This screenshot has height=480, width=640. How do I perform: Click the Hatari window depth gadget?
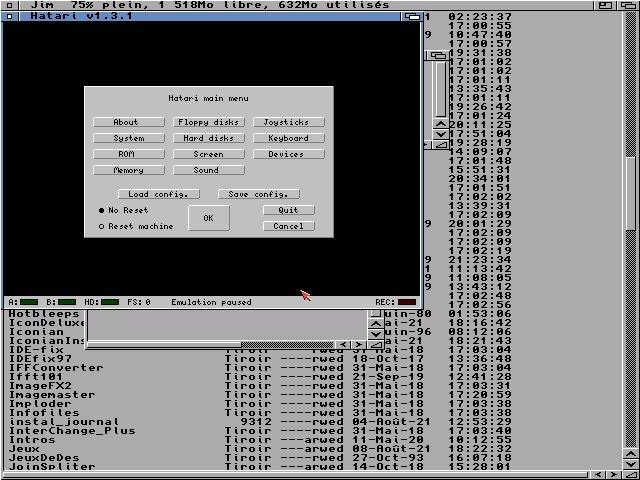point(413,16)
